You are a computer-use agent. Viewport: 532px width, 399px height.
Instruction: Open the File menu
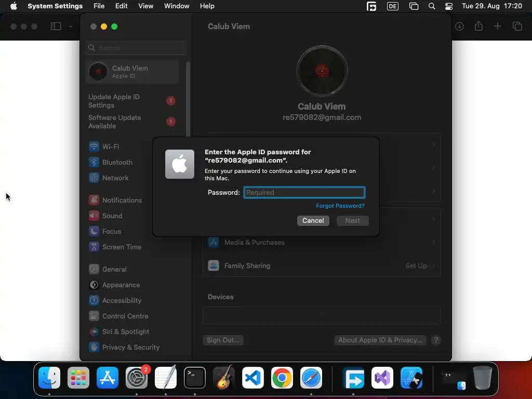pos(99,6)
